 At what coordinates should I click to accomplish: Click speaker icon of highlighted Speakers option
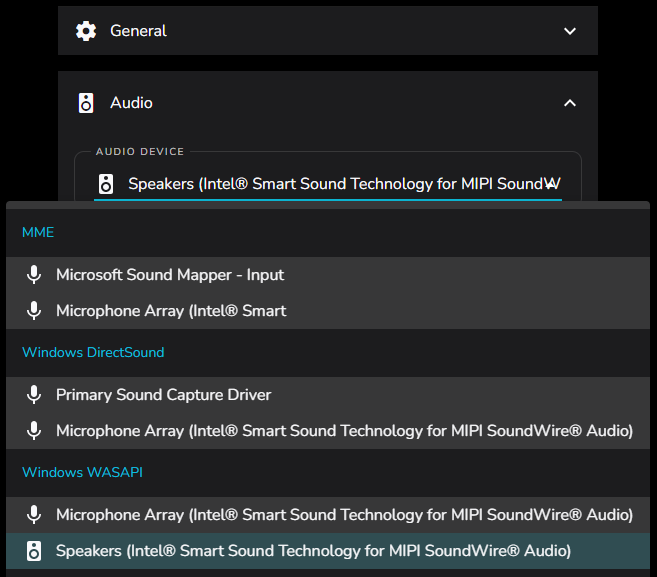(34, 551)
